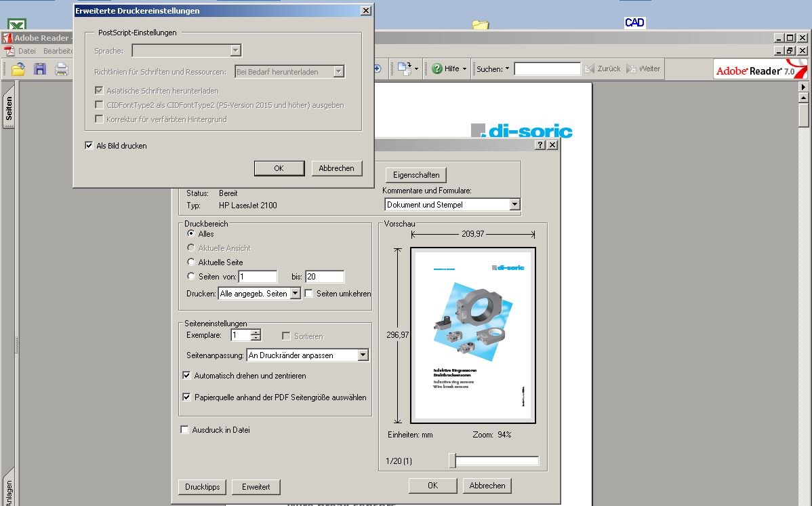Click the Weiter navigation arrow icon
Image resolution: width=812 pixels, height=506 pixels.
pyautogui.click(x=631, y=69)
